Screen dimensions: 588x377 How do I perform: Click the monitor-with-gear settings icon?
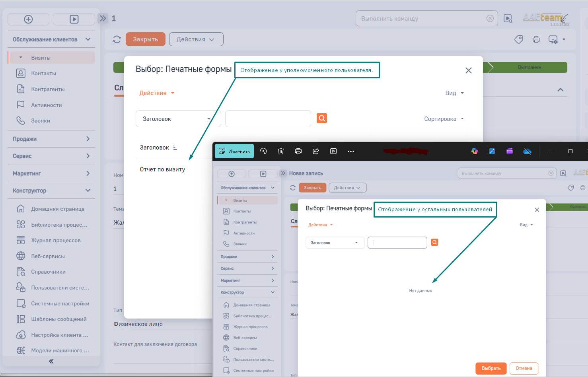point(553,39)
